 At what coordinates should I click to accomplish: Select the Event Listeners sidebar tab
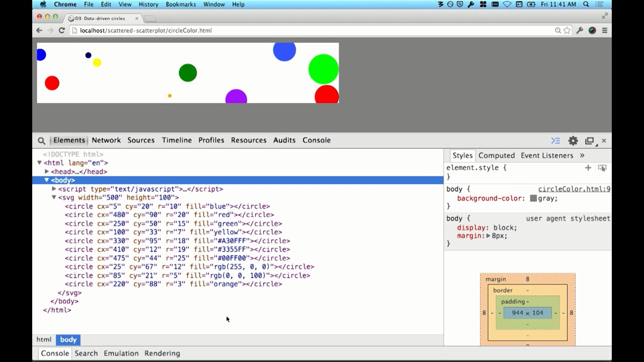coord(547,155)
